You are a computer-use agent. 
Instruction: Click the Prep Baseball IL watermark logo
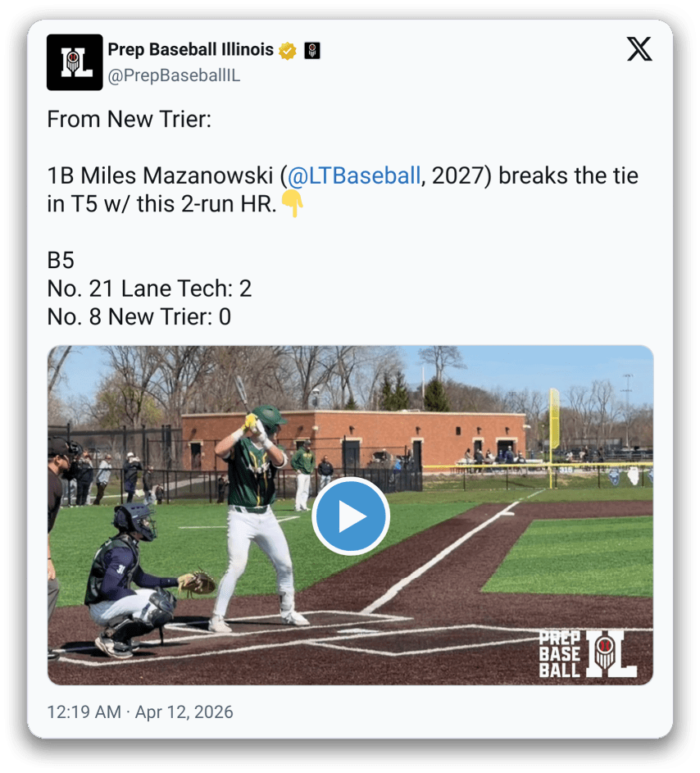(x=588, y=654)
